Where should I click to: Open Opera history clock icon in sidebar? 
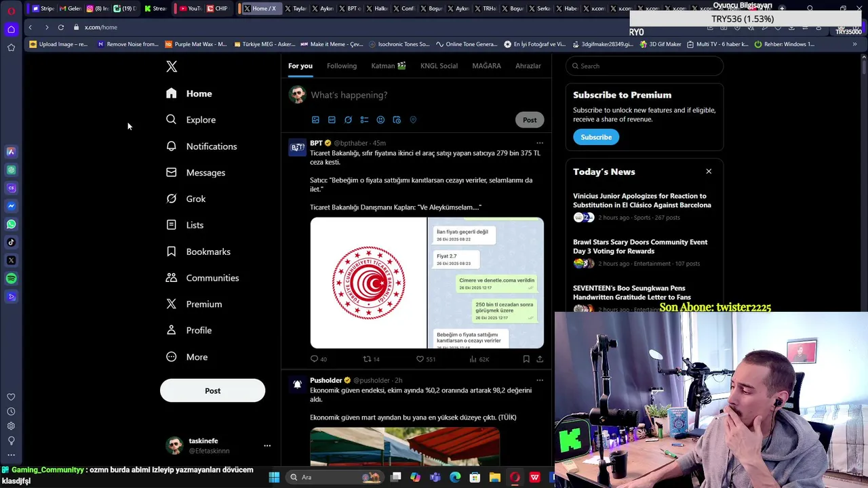tap(11, 411)
